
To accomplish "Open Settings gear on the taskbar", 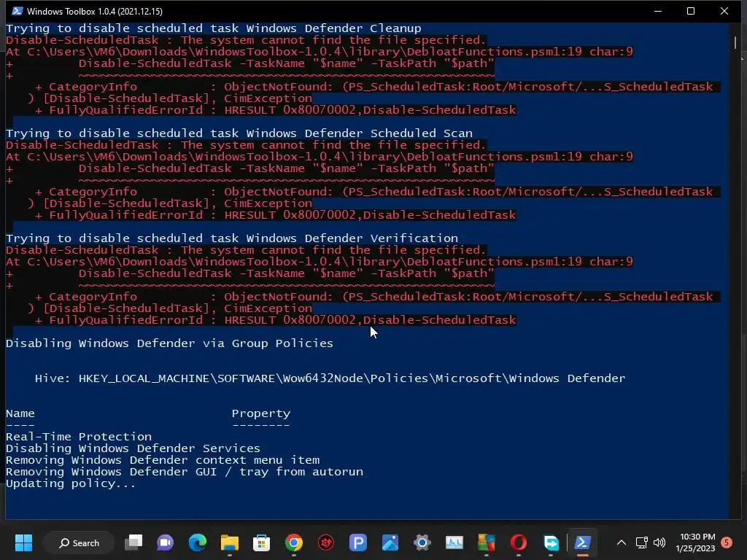I will tap(422, 542).
